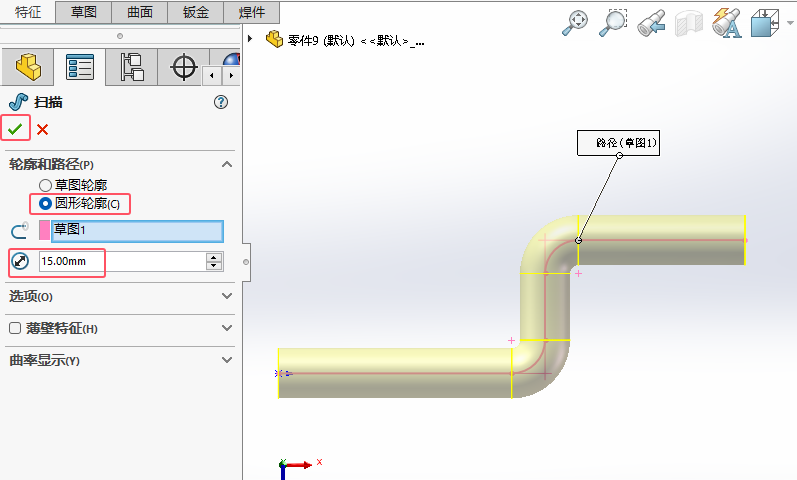797x480 pixels.
Task: Open the View Orientation dropdown arrow
Action: point(789,23)
